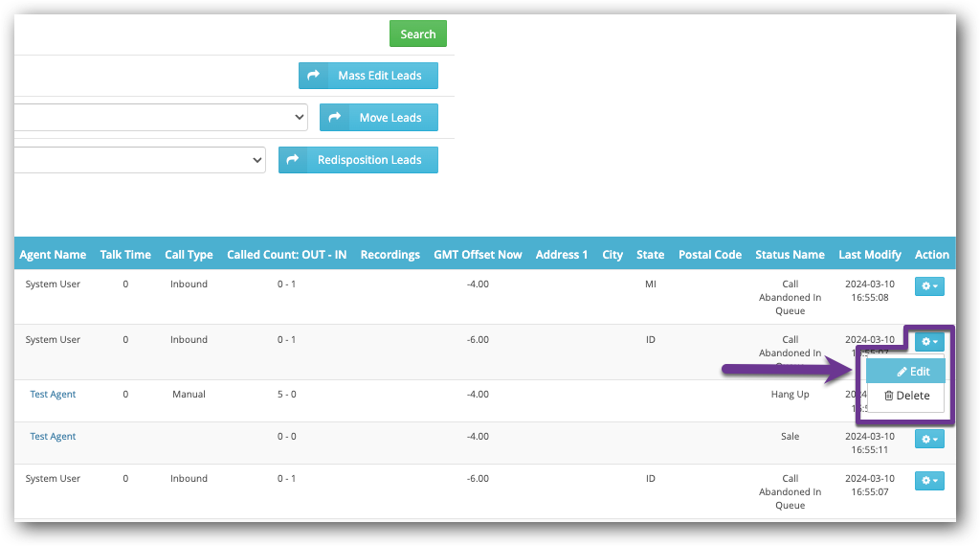Open action gear for 16:55:07 bottom row
The image size is (980, 546).
coord(929,481)
